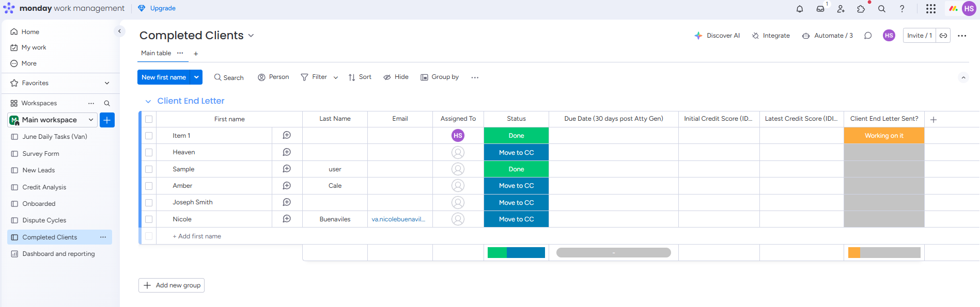Open the notifications bell

pos(799,9)
